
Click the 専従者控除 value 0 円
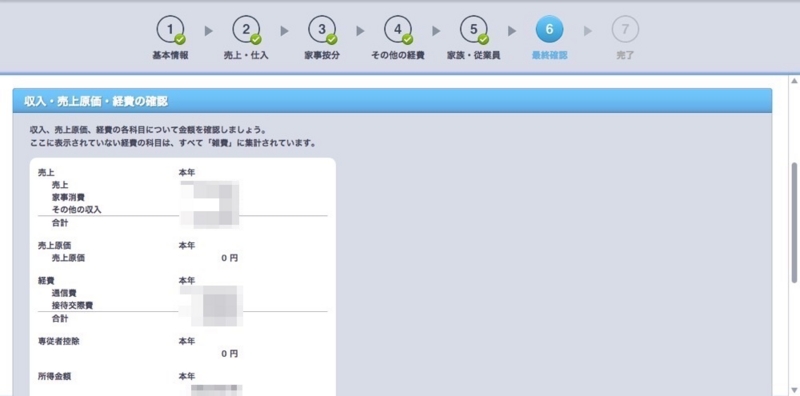pyautogui.click(x=230, y=354)
